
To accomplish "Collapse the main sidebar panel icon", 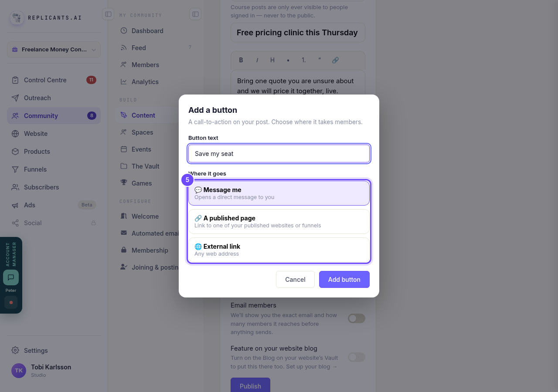I will pos(108,14).
